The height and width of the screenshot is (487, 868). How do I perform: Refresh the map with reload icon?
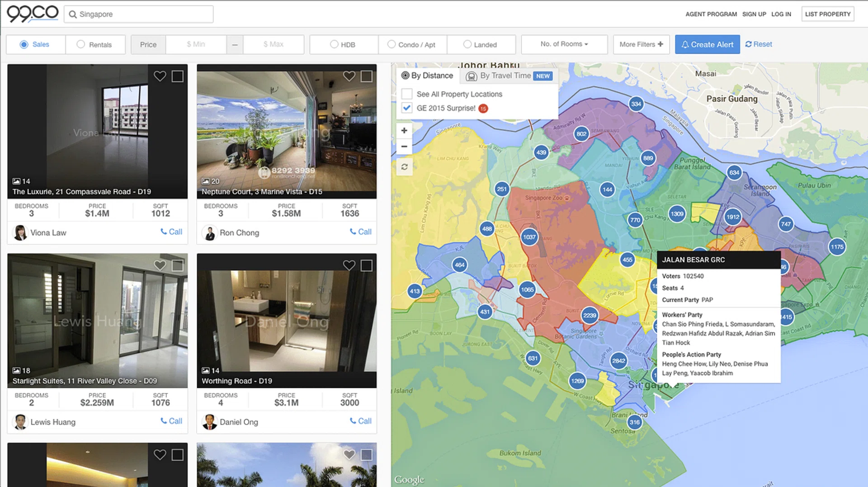click(404, 167)
